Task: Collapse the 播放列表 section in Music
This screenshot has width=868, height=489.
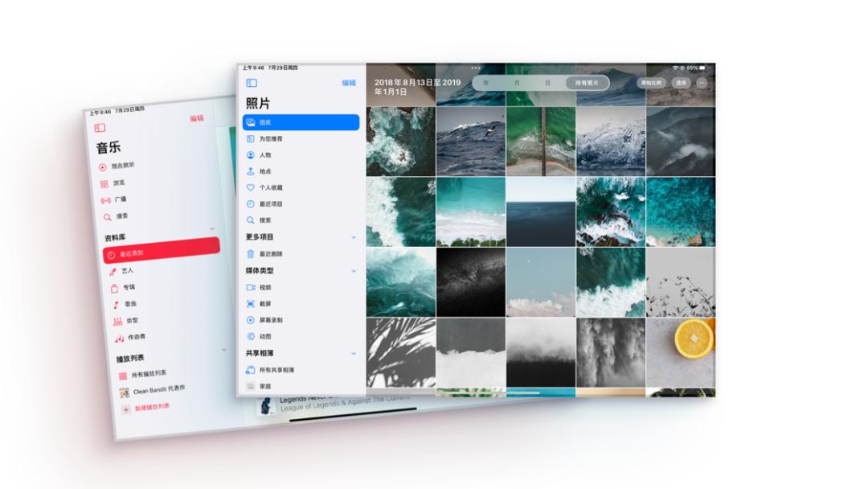Action: [224, 349]
